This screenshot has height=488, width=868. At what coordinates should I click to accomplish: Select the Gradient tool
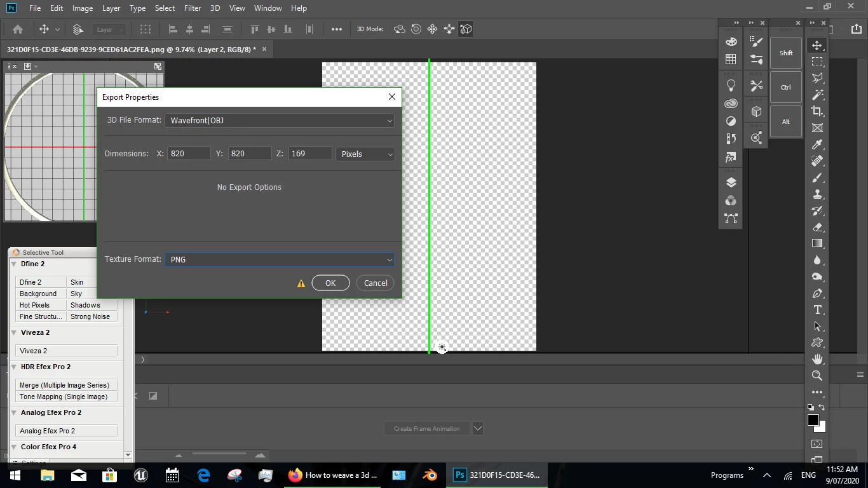[x=817, y=243]
